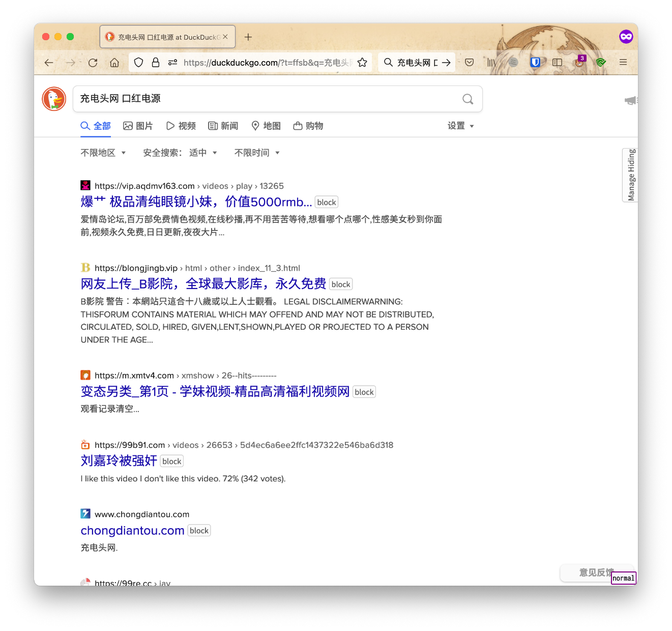This screenshot has height=631, width=672.
Task: Close the DuckDuckGo search tab
Action: 225,37
